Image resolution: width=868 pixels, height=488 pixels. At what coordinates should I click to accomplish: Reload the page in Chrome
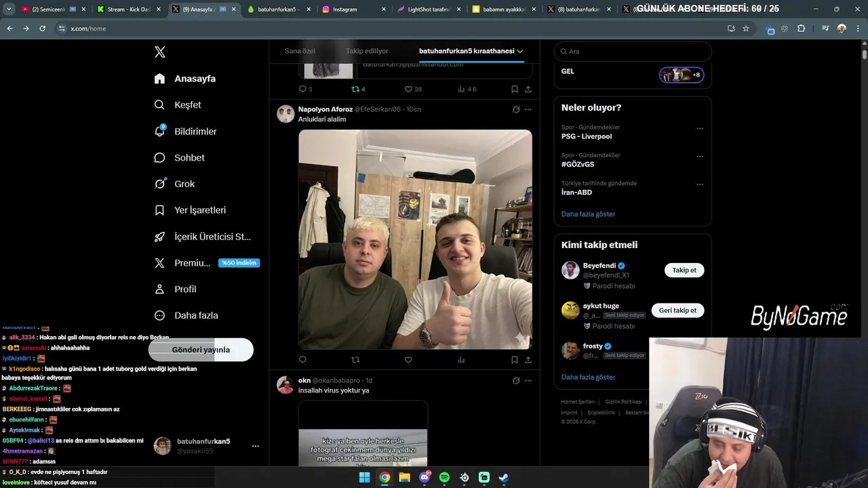[42, 28]
